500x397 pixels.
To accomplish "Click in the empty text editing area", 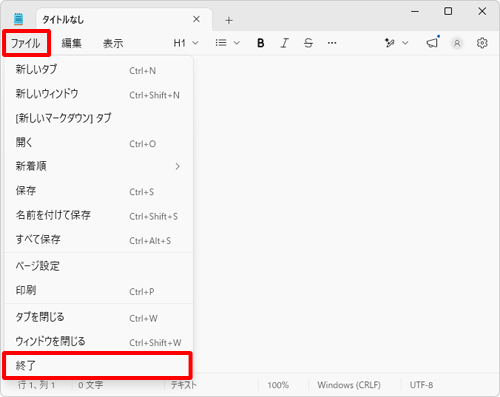I will [346, 213].
